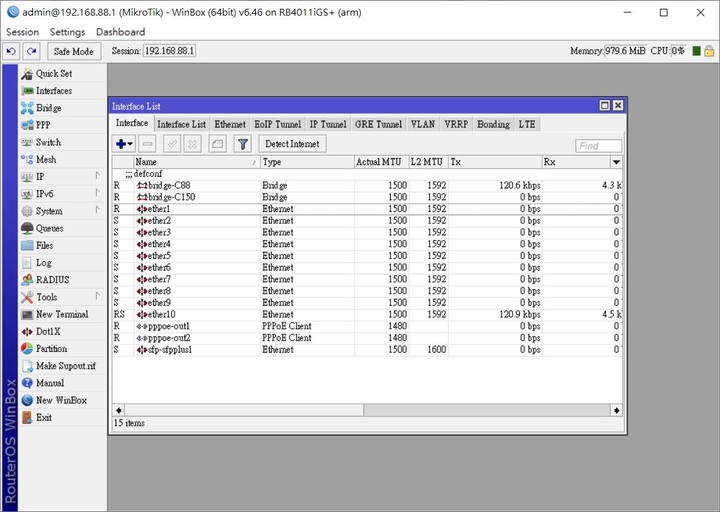Sort by the Actual MTU column header
This screenshot has width=720, height=512.
382,162
